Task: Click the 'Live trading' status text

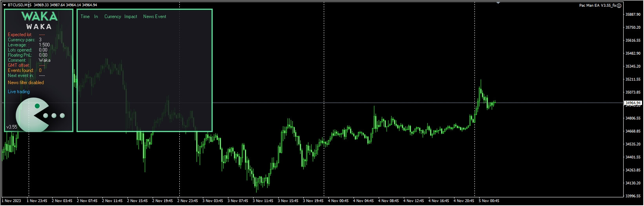Action: [x=19, y=92]
